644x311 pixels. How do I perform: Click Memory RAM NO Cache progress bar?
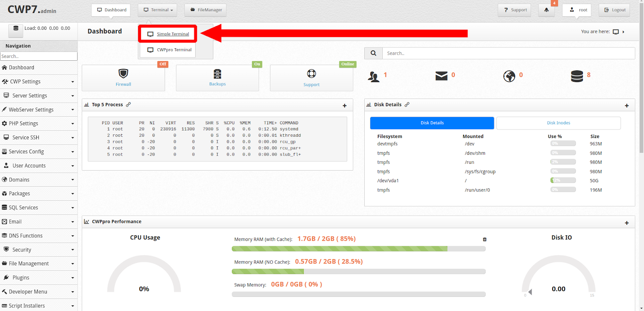click(359, 272)
